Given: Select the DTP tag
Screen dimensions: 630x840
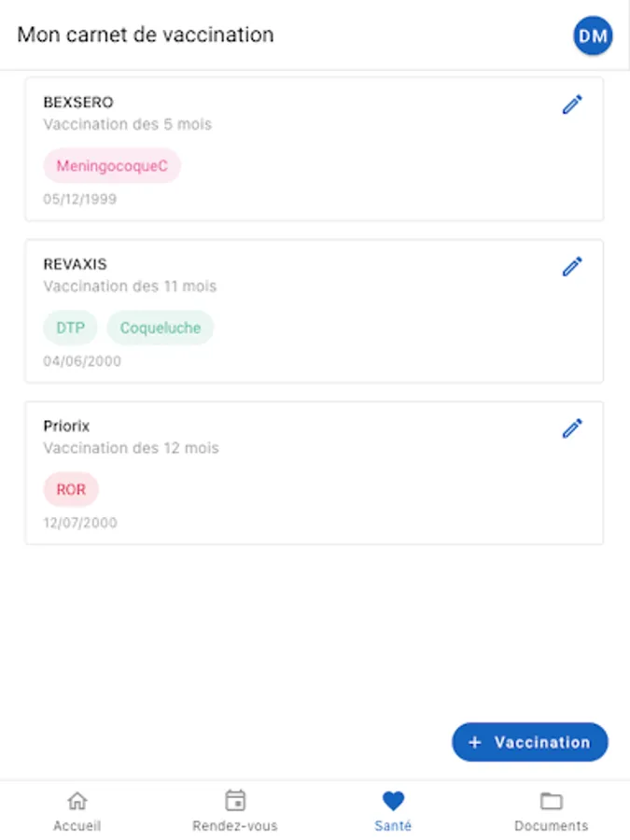Looking at the screenshot, I should 70,328.
